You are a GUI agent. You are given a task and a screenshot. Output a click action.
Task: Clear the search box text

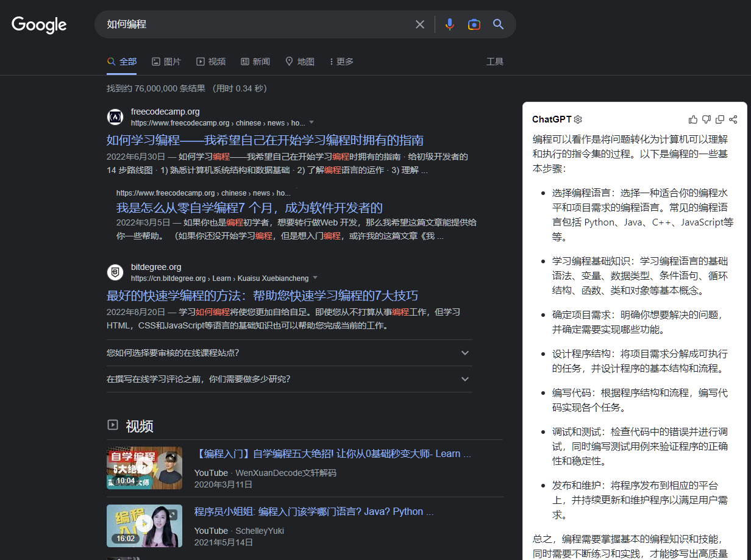coord(419,24)
